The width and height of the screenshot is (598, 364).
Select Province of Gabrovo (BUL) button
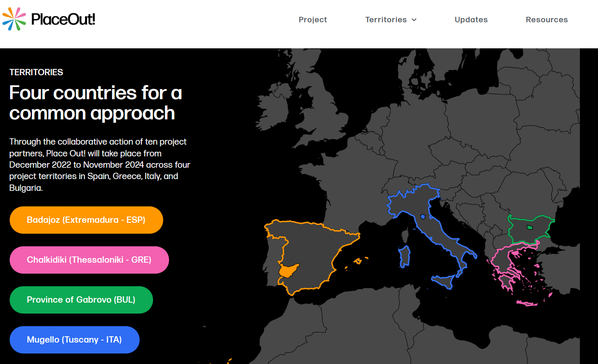pos(81,300)
